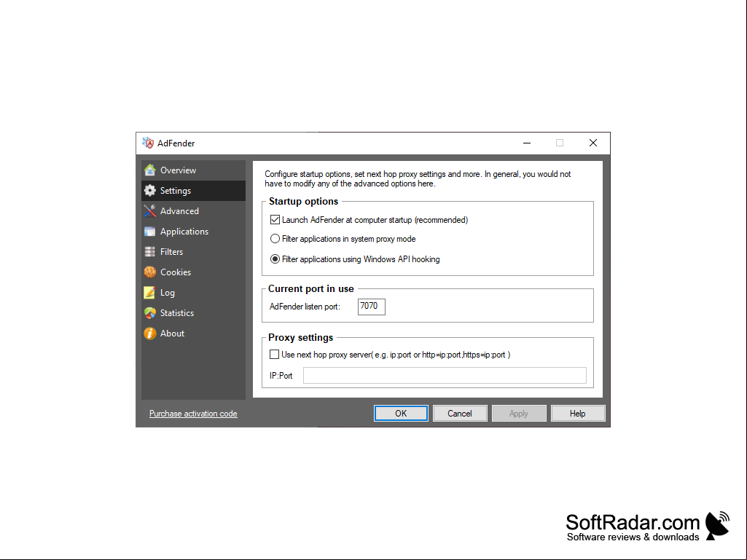Screen dimensions: 747x560
Task: View the Log page
Action: pos(193,293)
